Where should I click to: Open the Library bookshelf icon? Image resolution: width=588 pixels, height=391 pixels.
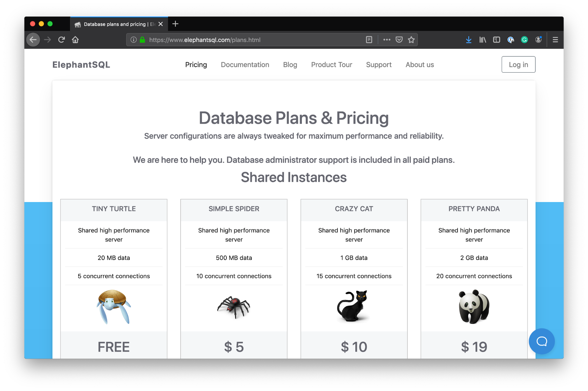(482, 40)
